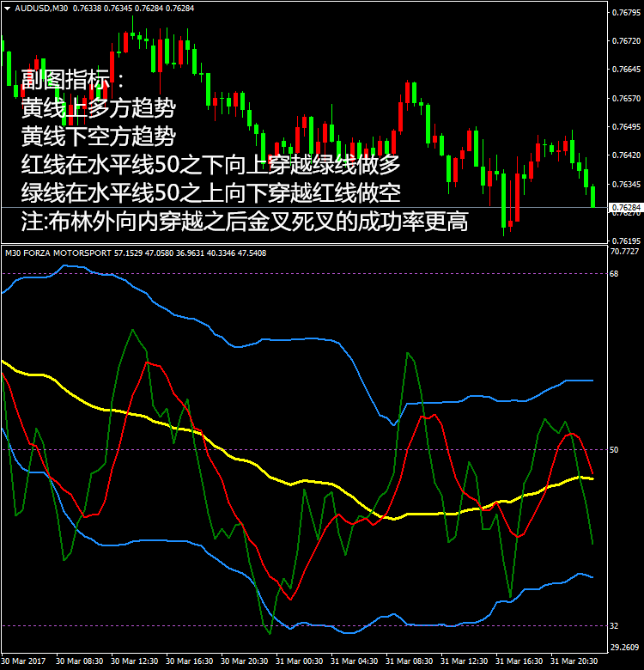The width and height of the screenshot is (644, 670).
Task: Click the level 68 label on indicator axis
Action: (614, 273)
